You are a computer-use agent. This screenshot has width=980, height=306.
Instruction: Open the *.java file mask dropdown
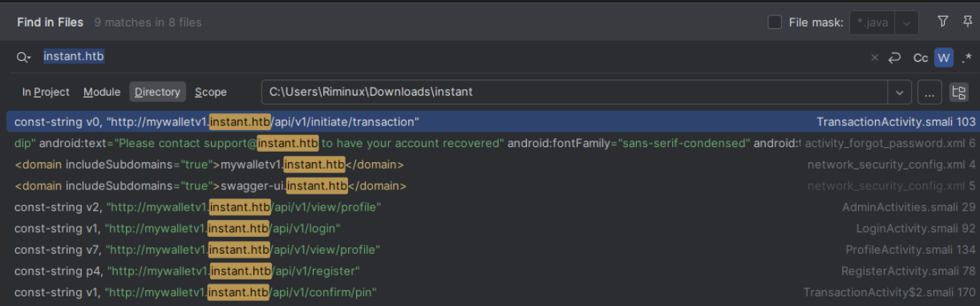point(907,22)
